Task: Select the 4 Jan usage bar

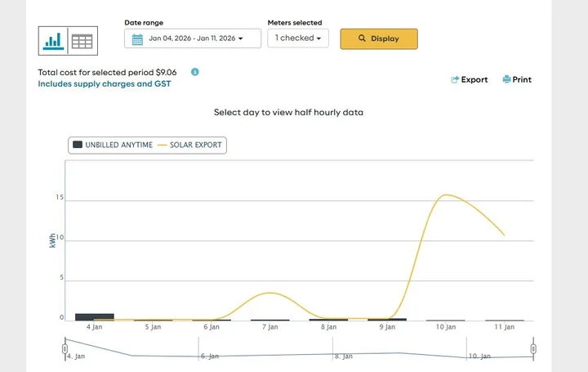Action: 94,316
